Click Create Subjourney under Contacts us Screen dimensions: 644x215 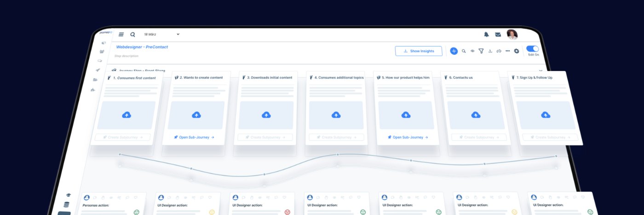tap(479, 137)
